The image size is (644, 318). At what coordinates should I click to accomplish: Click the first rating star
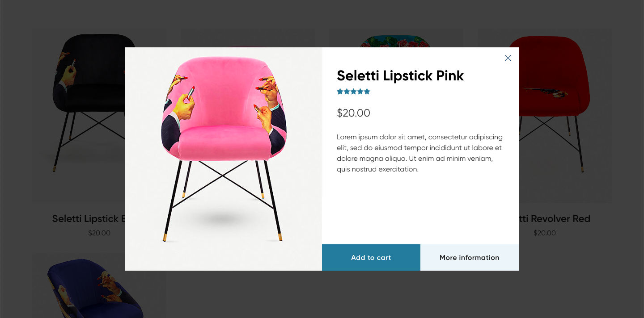point(340,92)
